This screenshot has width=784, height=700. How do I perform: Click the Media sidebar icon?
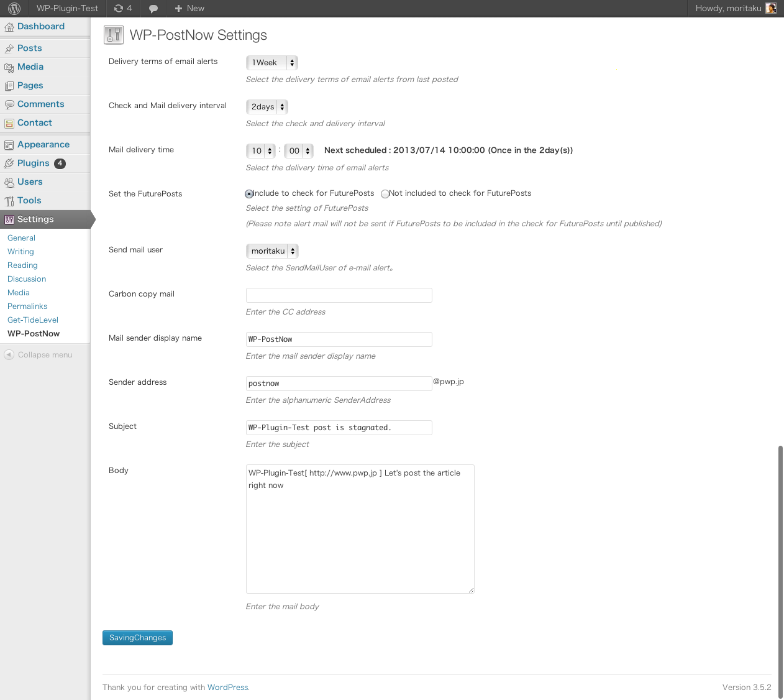click(x=9, y=67)
